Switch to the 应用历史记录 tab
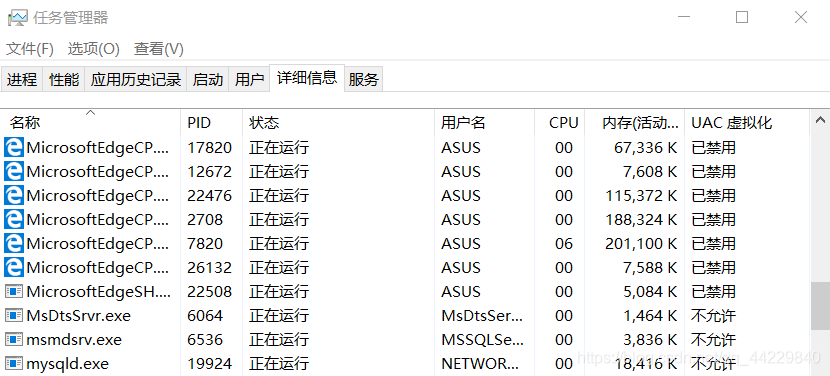 pyautogui.click(x=136, y=79)
